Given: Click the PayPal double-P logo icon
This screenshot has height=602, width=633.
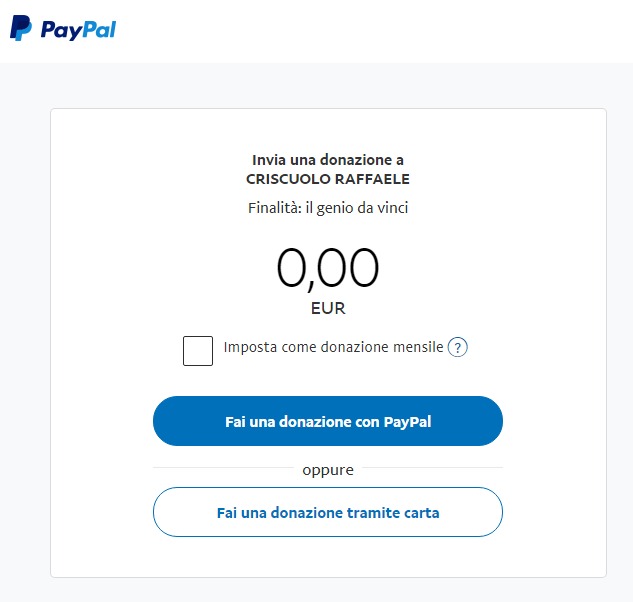Looking at the screenshot, I should point(21,28).
